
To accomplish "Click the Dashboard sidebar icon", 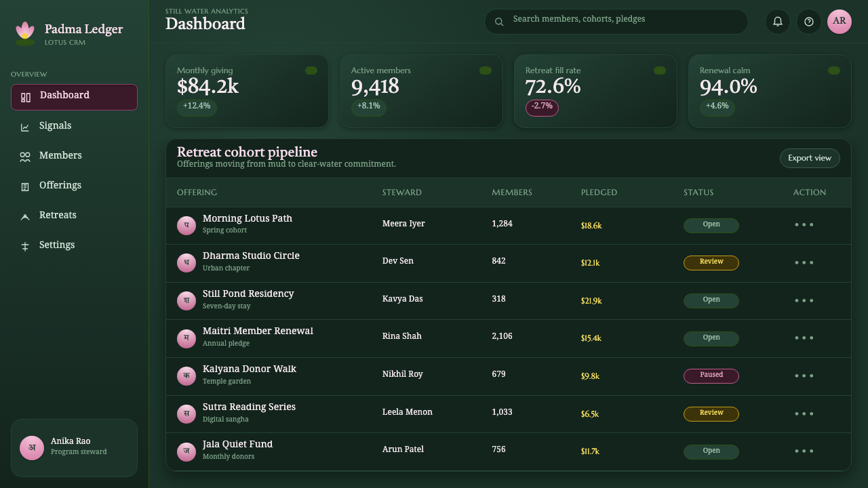I will (x=26, y=98).
